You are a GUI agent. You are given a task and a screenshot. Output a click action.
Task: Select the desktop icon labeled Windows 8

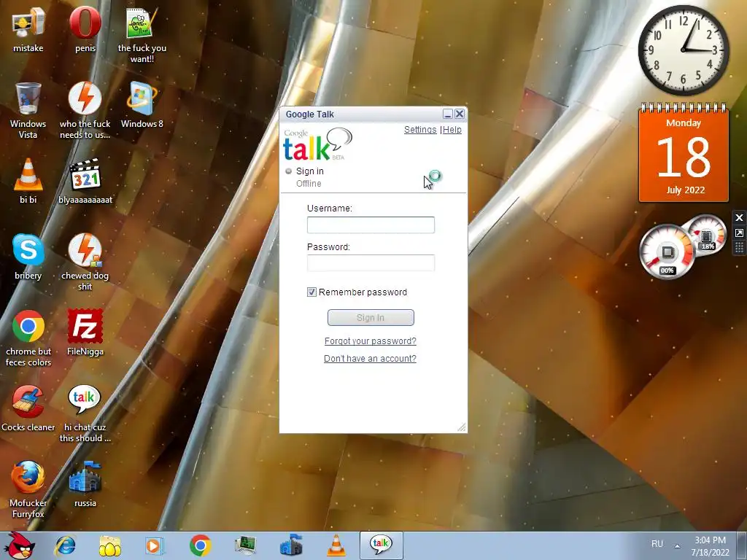(142, 98)
